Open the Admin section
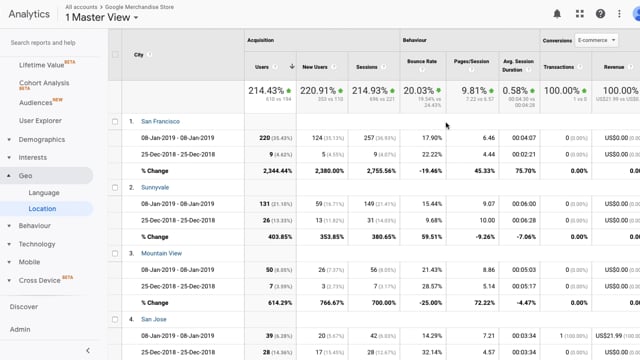Image resolution: width=640 pixels, height=360 pixels. point(20,329)
